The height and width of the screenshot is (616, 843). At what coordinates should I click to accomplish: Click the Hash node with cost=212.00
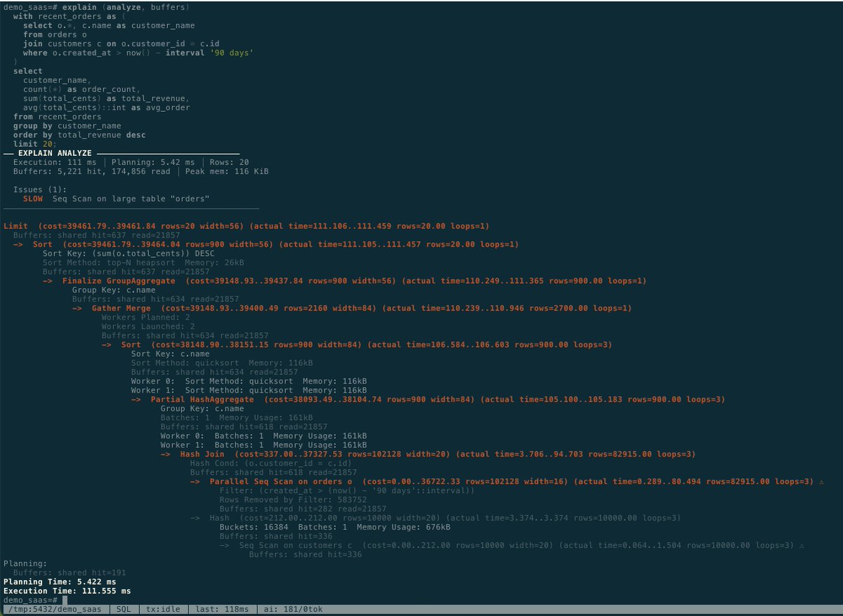[x=436, y=518]
